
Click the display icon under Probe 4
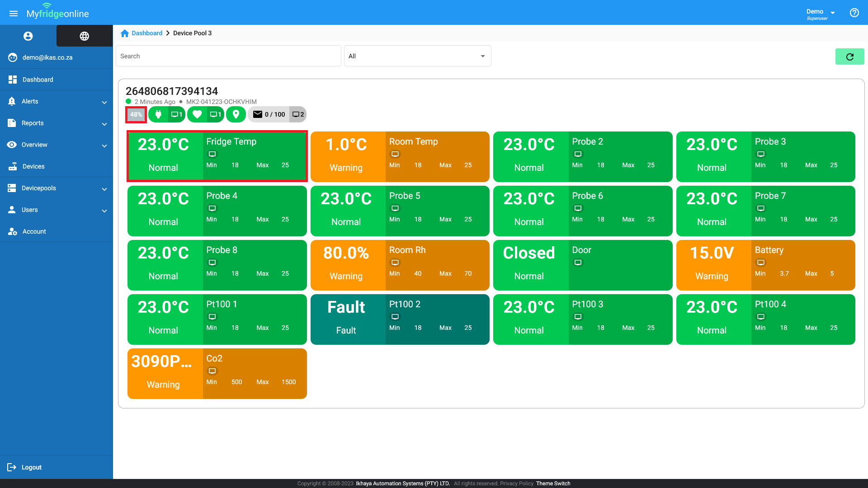(x=212, y=208)
